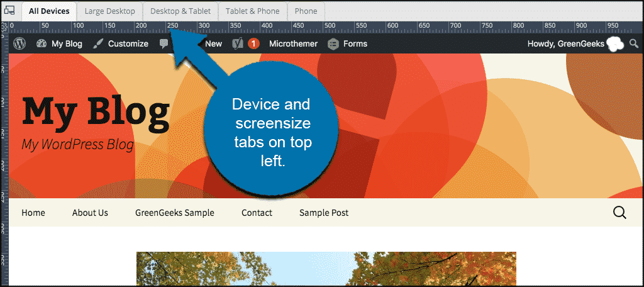The image size is (644, 287).
Task: Click the My Blog site title
Action: (96, 112)
